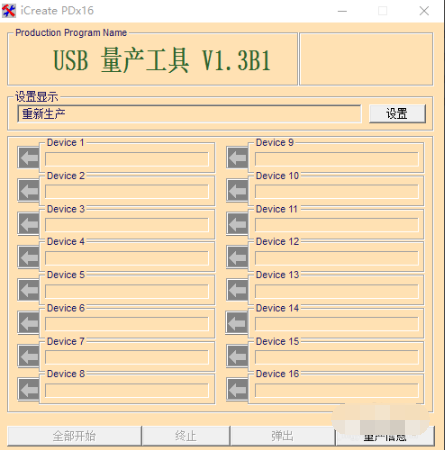The width and height of the screenshot is (445, 450).
Task: Click the arrow icon beside Device 12
Action: click(237, 257)
